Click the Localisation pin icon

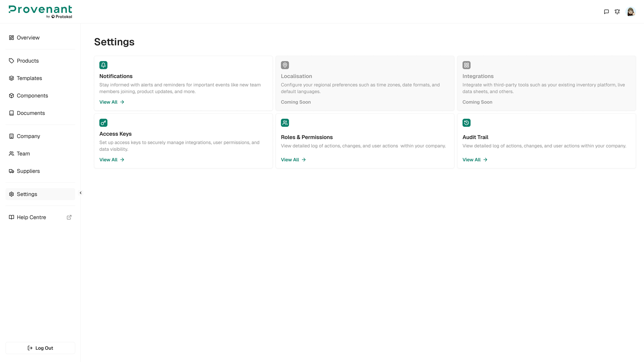(285, 65)
